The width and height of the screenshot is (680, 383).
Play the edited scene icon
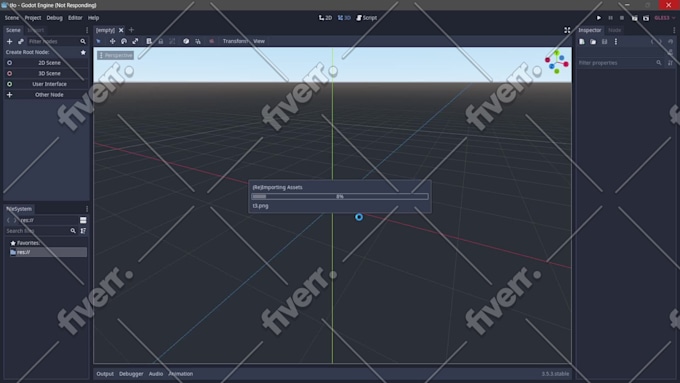634,18
